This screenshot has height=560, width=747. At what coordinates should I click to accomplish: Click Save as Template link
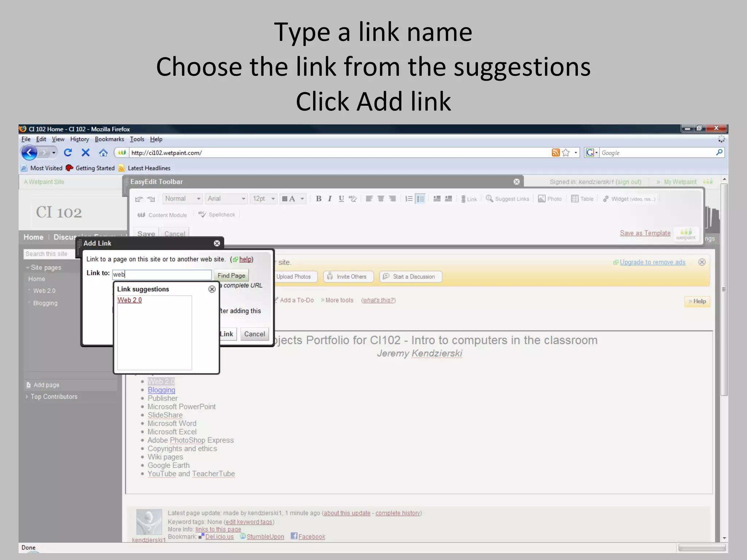coord(645,233)
